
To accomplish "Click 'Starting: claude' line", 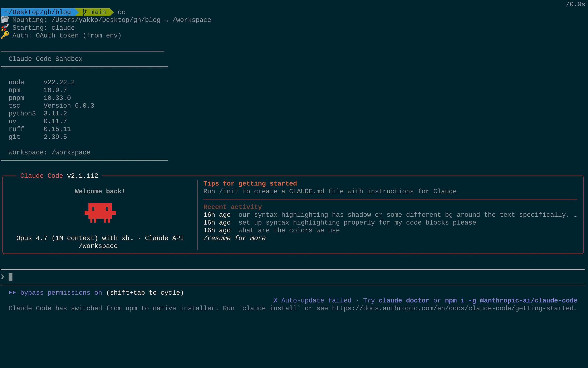I will [44, 28].
